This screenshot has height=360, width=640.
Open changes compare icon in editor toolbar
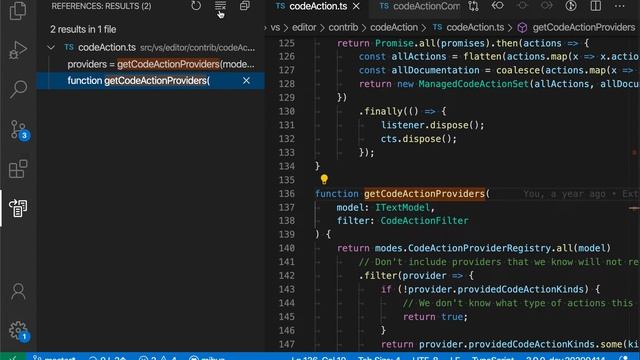click(473, 6)
